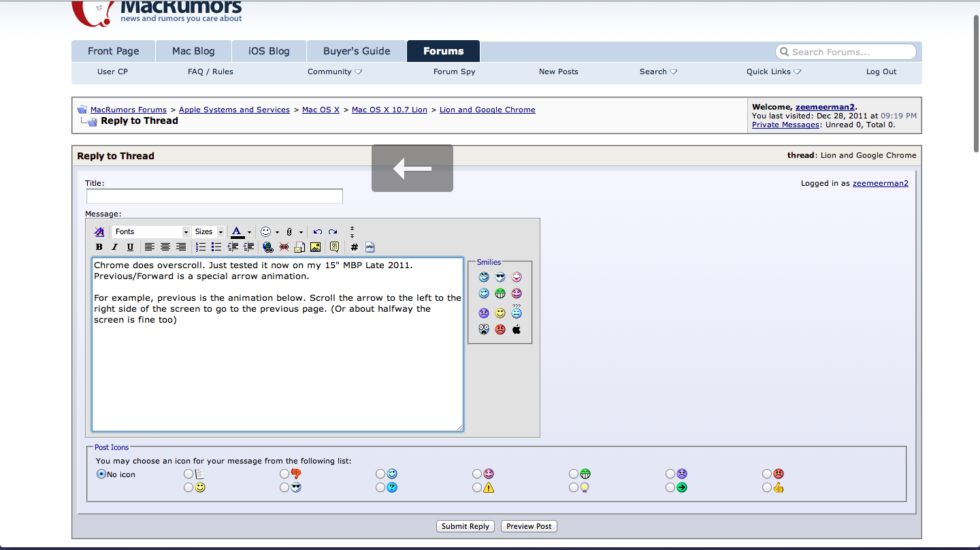The width and height of the screenshot is (980, 550).
Task: Insert a hyperlink with globe icon
Action: tap(268, 247)
